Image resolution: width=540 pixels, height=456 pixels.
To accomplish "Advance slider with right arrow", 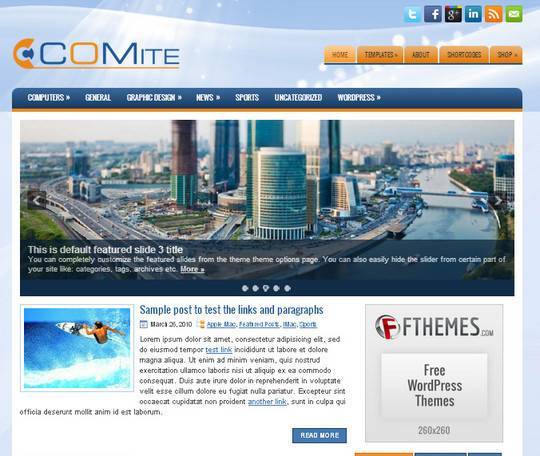I will click(x=498, y=200).
